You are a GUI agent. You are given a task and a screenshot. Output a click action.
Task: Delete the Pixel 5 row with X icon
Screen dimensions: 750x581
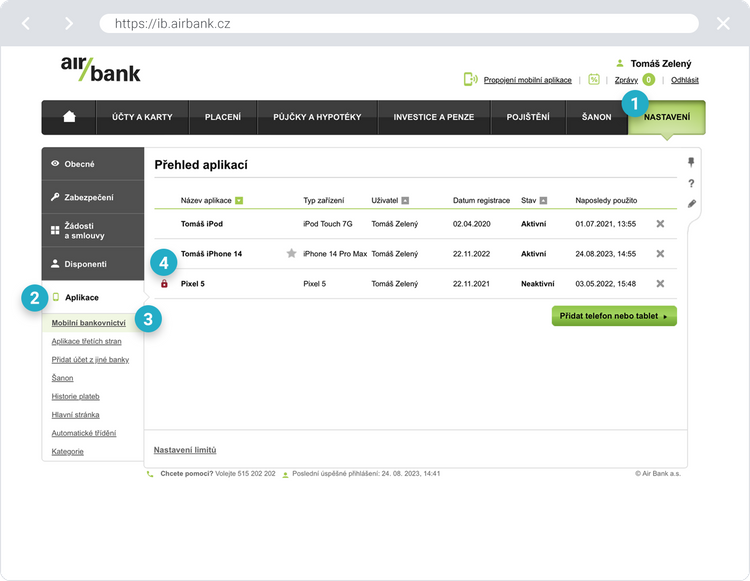[x=660, y=284]
